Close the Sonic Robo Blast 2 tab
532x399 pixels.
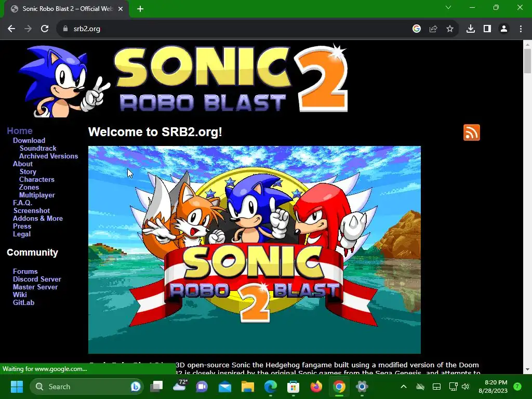coord(121,9)
